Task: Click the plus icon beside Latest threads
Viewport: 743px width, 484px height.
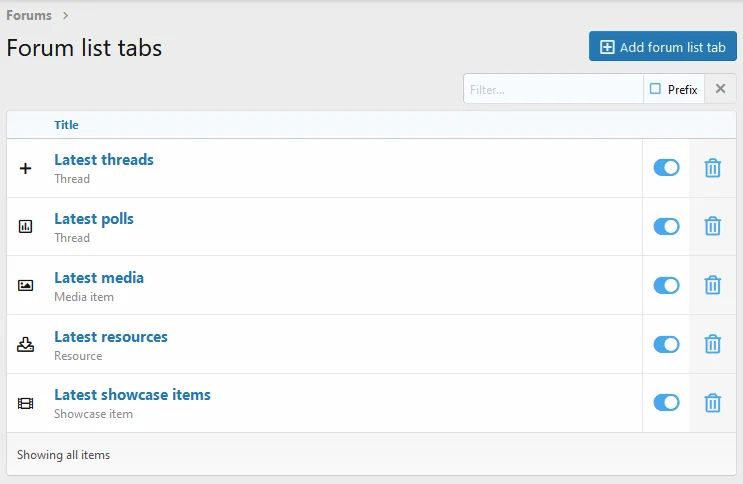Action: [26, 168]
